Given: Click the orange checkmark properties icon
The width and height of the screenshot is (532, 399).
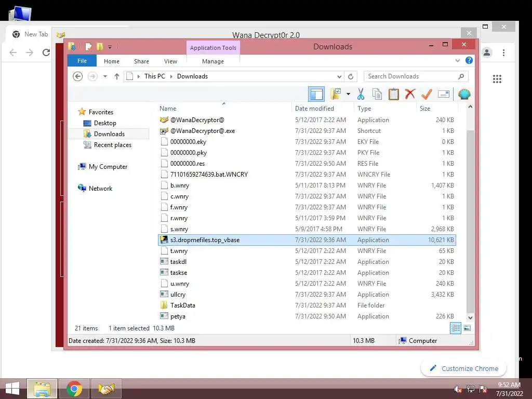Looking at the screenshot, I should pos(427,94).
